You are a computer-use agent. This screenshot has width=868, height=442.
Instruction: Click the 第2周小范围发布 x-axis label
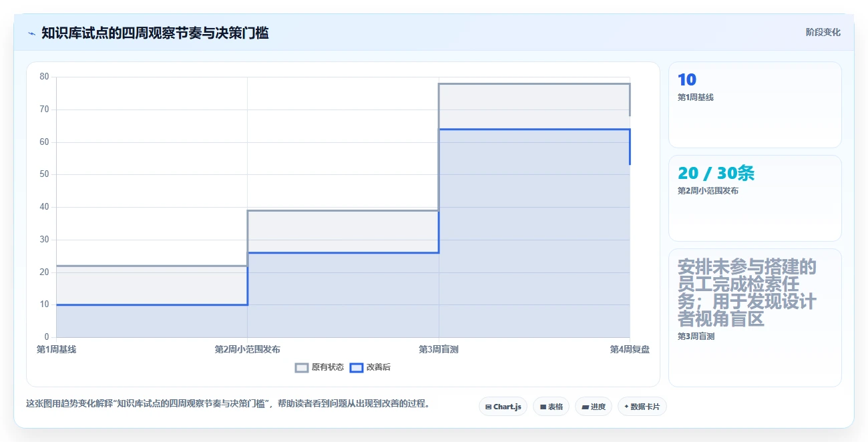pyautogui.click(x=247, y=349)
